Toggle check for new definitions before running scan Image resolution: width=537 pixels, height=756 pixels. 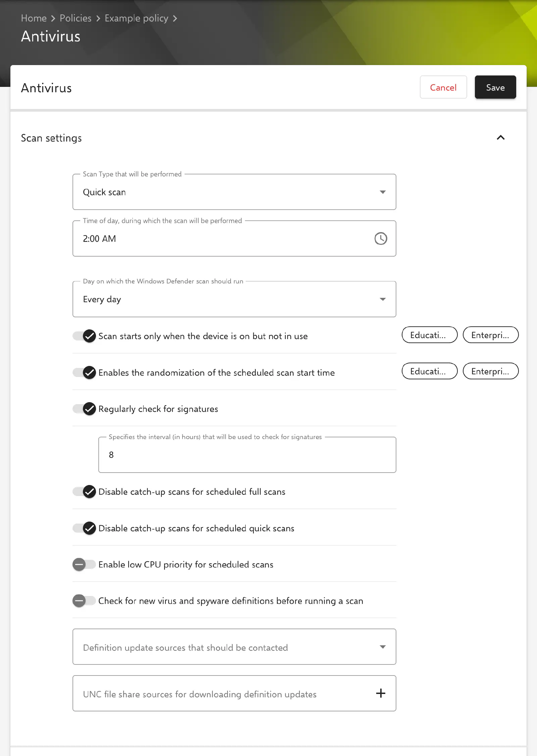coord(84,601)
